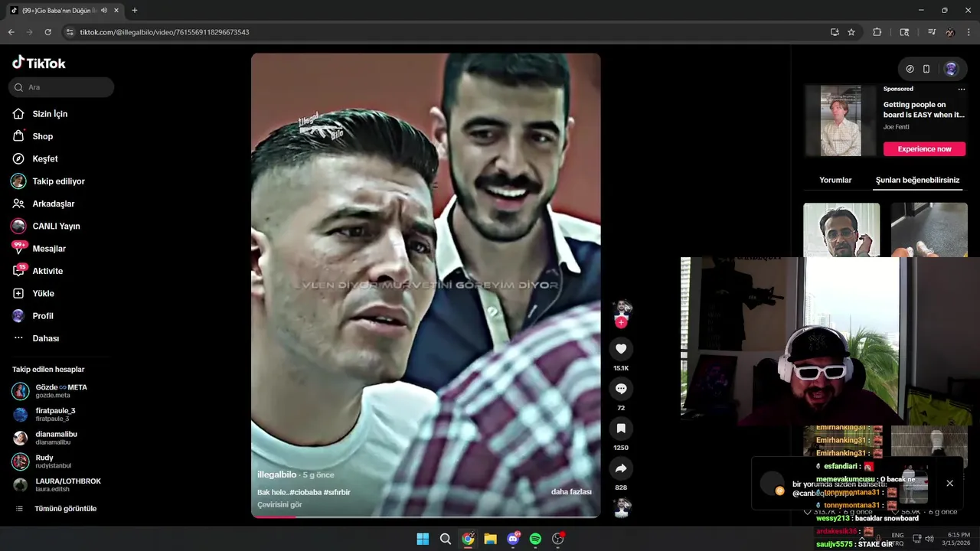Open Chrome three-dot menu
This screenshot has width=980, height=551.
969,32
